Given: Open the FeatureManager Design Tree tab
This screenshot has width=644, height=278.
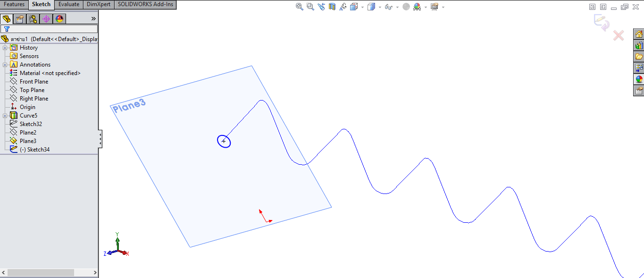Looking at the screenshot, I should [x=7, y=19].
